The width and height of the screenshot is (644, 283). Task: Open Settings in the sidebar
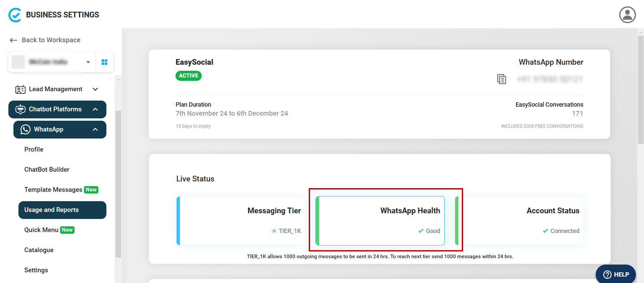coord(36,270)
